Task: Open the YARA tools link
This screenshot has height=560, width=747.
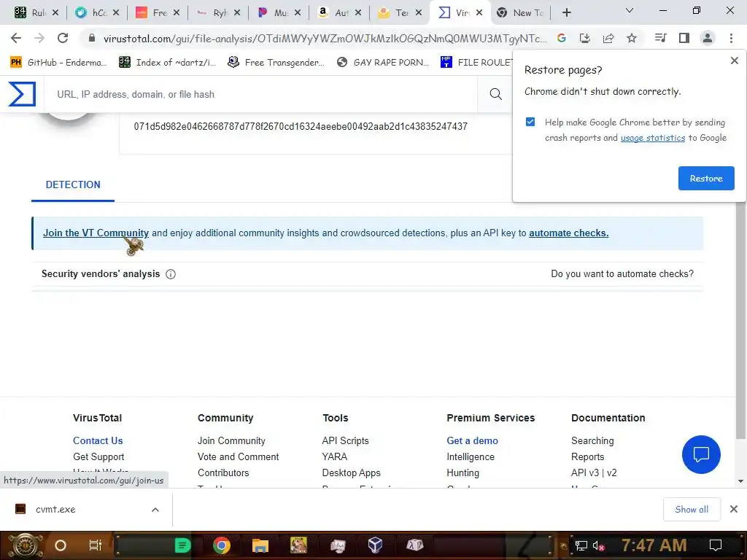Action: [x=334, y=456]
